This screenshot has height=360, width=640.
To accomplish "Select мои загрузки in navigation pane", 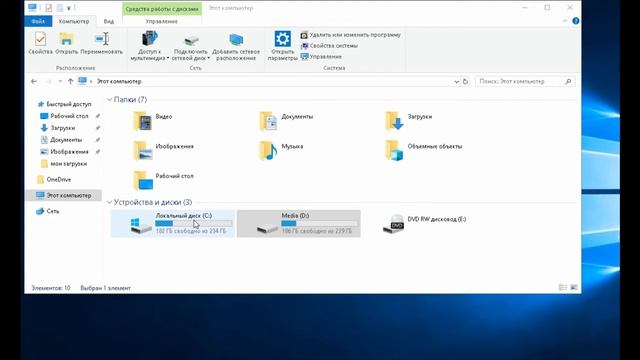I will [x=64, y=164].
